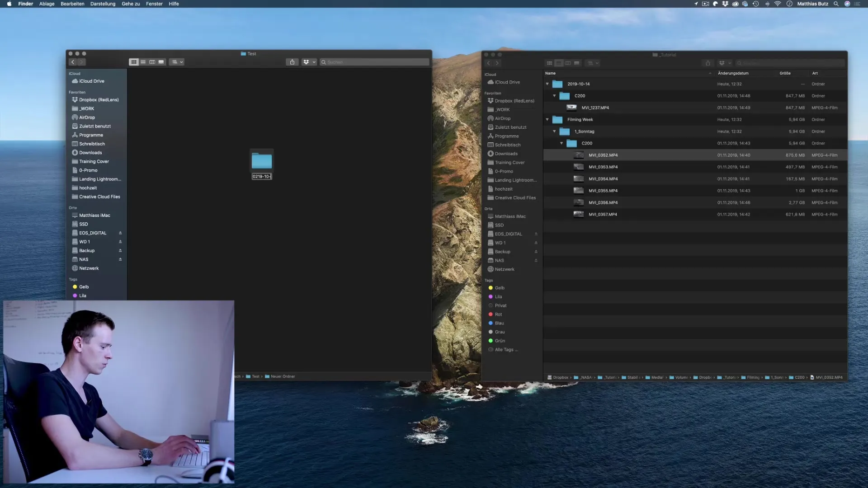Open Alle Tags in _Tutorial sidebar
The image size is (868, 488).
click(503, 350)
